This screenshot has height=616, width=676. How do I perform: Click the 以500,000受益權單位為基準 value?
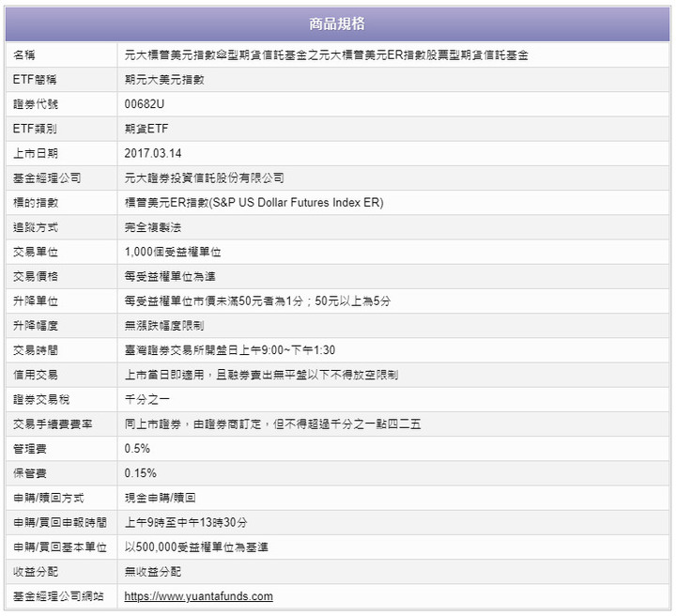pyautogui.click(x=196, y=547)
